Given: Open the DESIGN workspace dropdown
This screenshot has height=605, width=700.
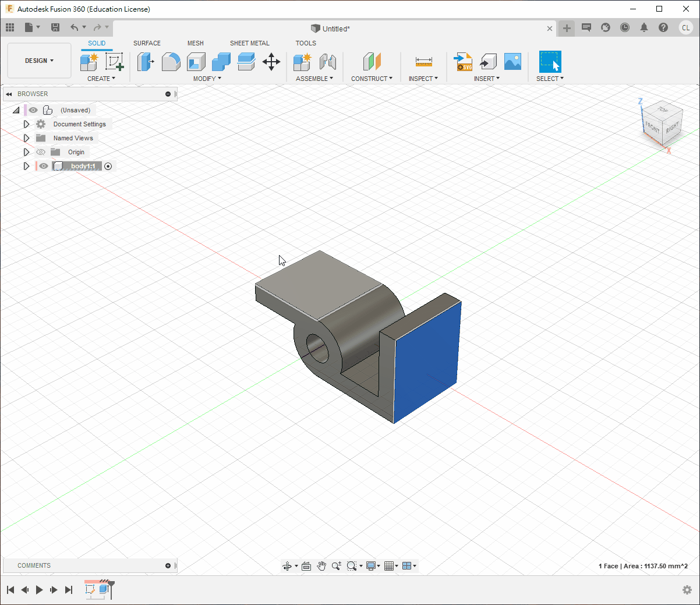Looking at the screenshot, I should pyautogui.click(x=39, y=61).
